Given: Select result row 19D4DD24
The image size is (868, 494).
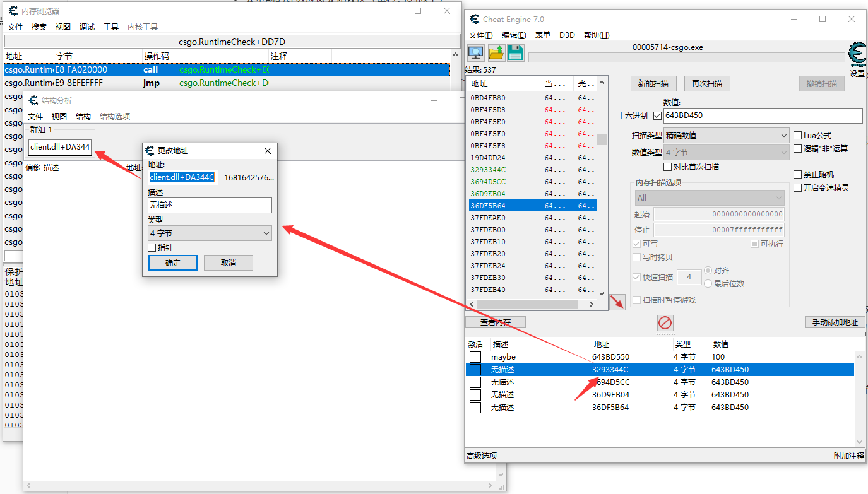Looking at the screenshot, I should coord(532,158).
